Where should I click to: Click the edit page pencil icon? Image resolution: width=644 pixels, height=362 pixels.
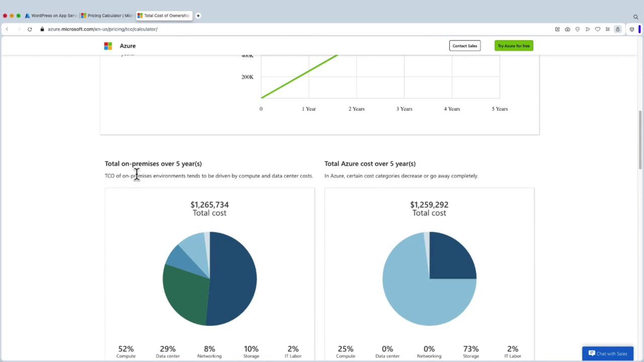point(557,29)
